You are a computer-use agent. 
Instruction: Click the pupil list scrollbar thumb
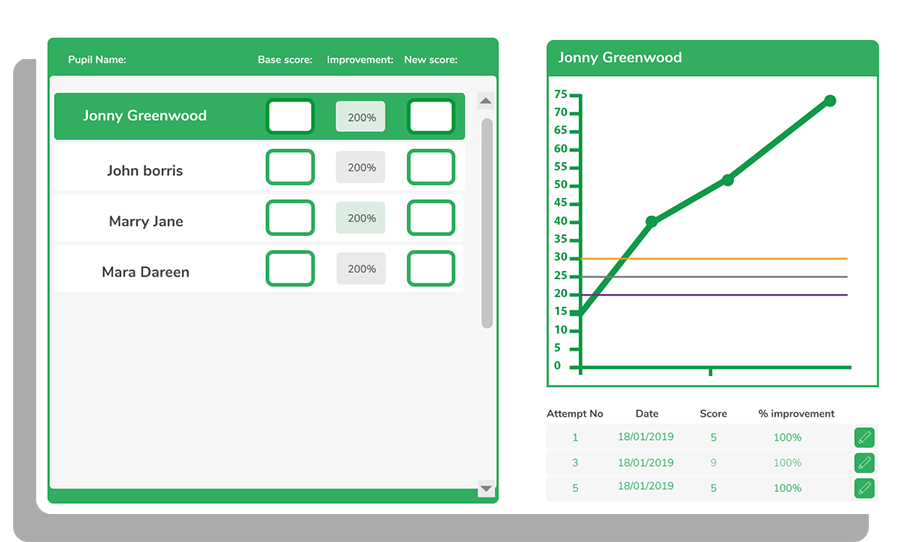[x=487, y=222]
